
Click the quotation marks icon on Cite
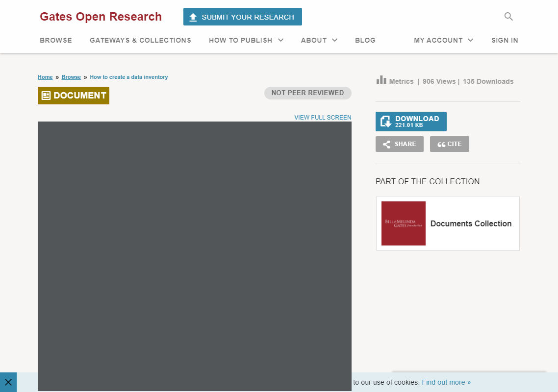[441, 144]
